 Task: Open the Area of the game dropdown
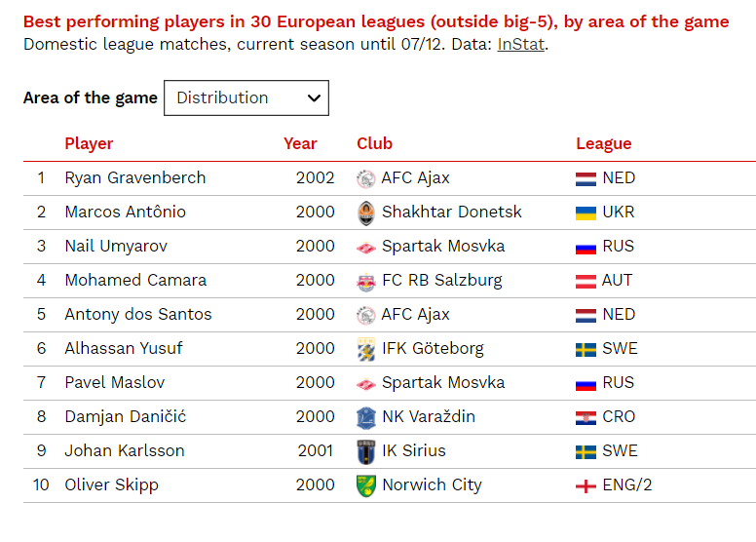tap(246, 98)
